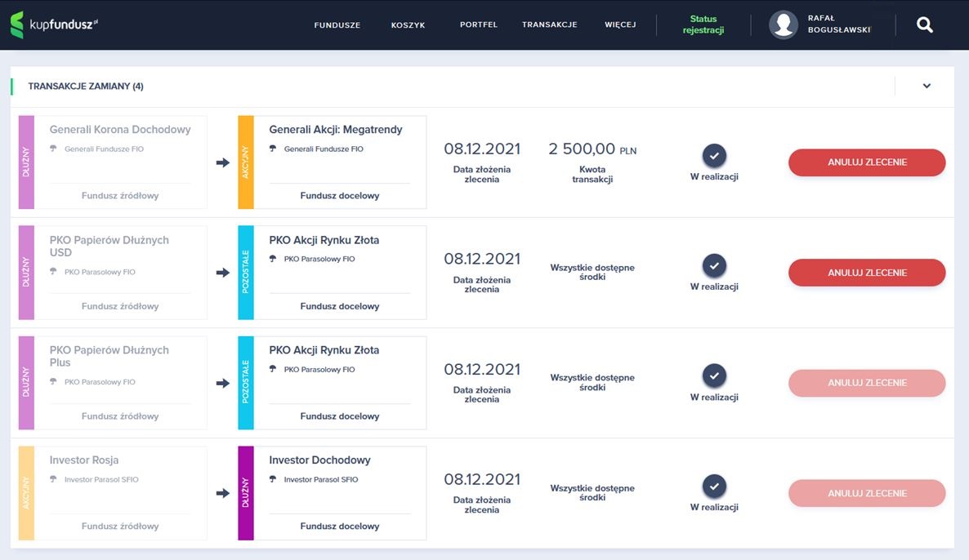Open Status rejestracji link

[x=703, y=24]
